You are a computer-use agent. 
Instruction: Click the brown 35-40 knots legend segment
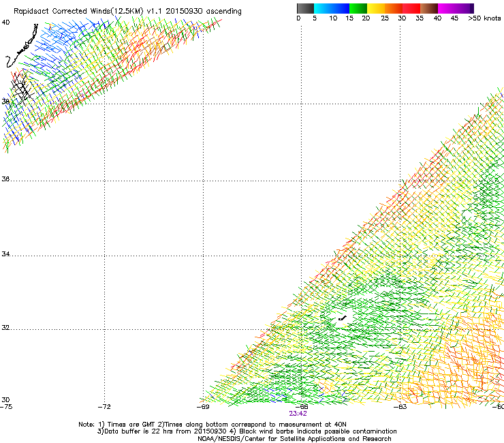tap(429, 8)
